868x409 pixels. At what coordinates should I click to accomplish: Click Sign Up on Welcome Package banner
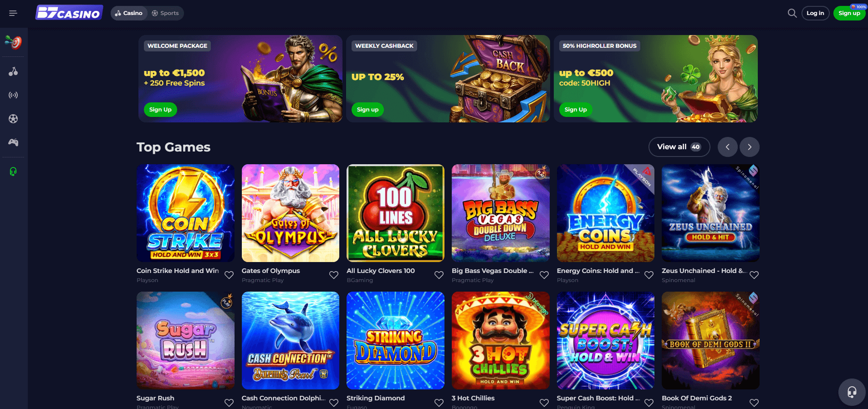tap(160, 110)
